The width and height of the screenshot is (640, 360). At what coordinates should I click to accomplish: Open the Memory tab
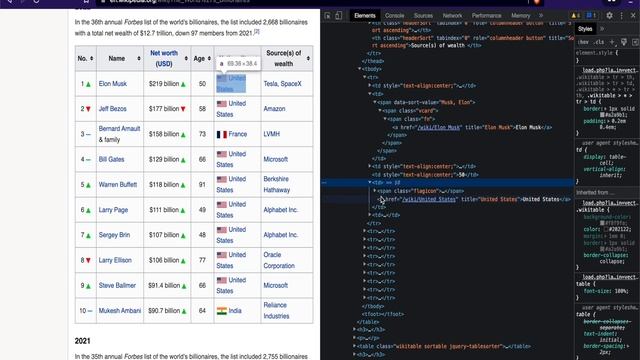click(x=520, y=16)
